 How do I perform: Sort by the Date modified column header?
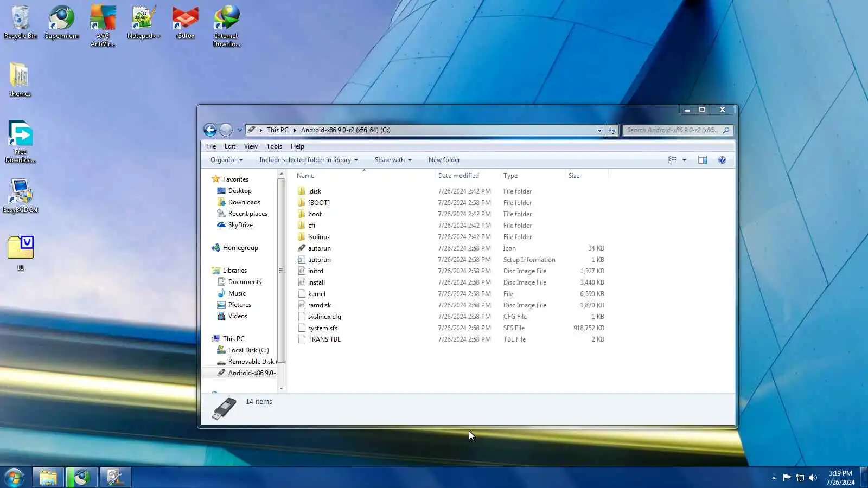coord(467,176)
